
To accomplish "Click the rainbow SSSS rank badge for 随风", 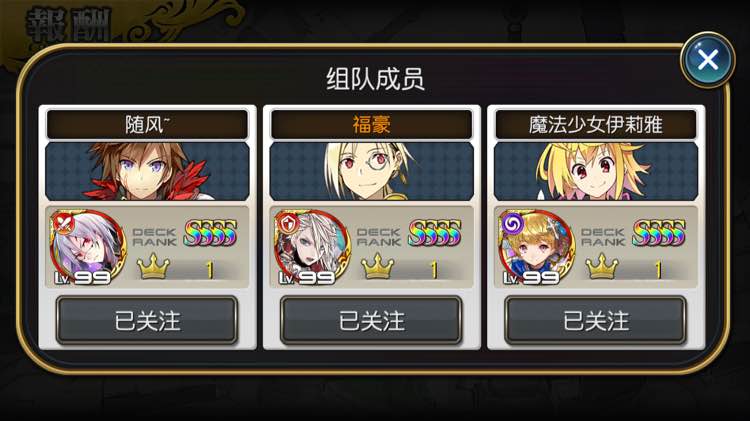I will click(210, 233).
